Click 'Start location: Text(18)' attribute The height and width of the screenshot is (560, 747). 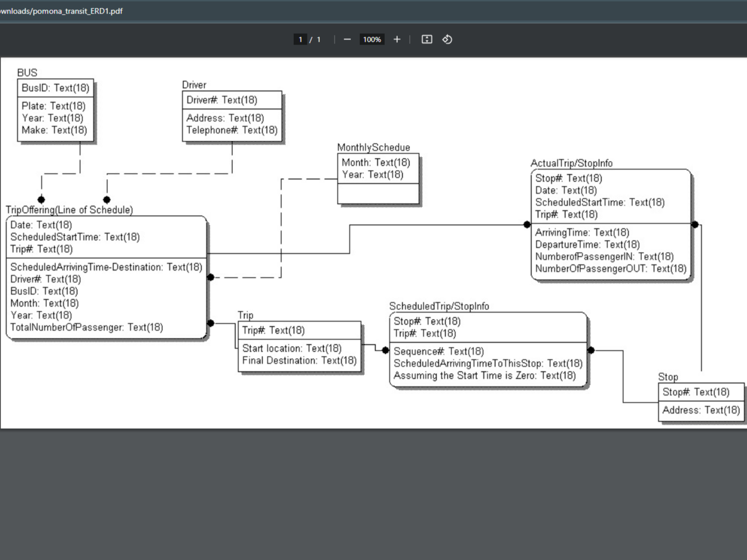click(x=292, y=349)
